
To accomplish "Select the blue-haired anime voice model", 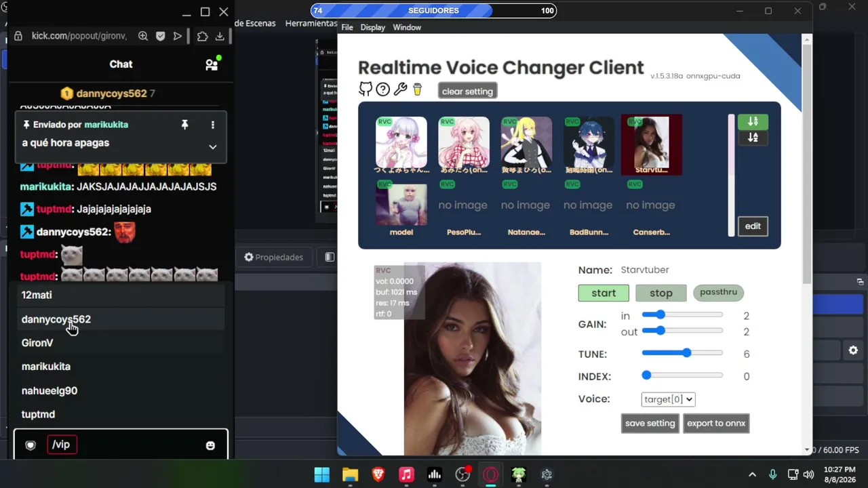I will tap(589, 144).
